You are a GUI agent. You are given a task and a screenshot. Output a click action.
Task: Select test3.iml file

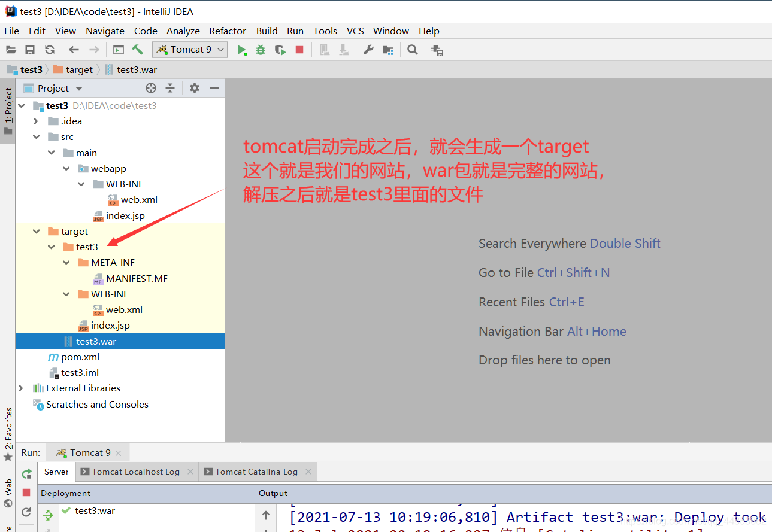pyautogui.click(x=73, y=372)
